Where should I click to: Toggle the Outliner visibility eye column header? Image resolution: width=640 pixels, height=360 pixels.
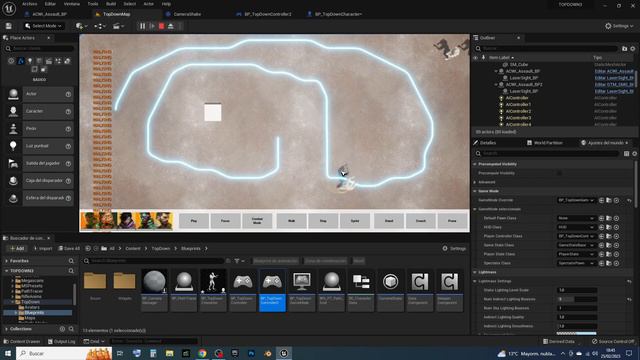476,58
